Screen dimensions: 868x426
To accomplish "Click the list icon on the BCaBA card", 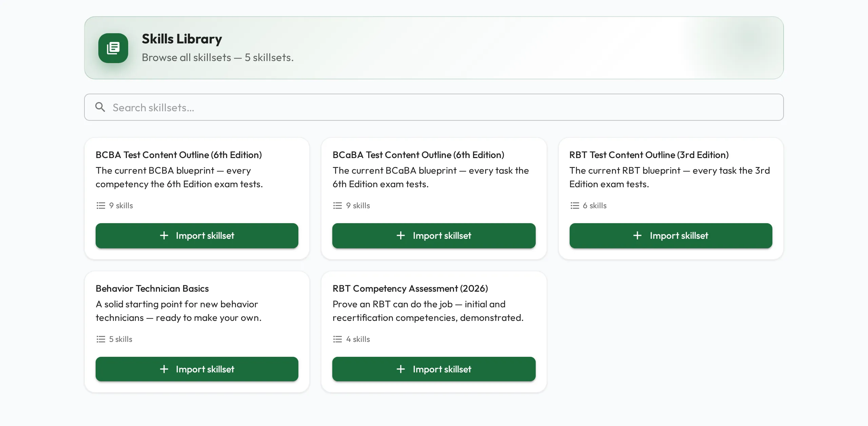I will coord(337,206).
